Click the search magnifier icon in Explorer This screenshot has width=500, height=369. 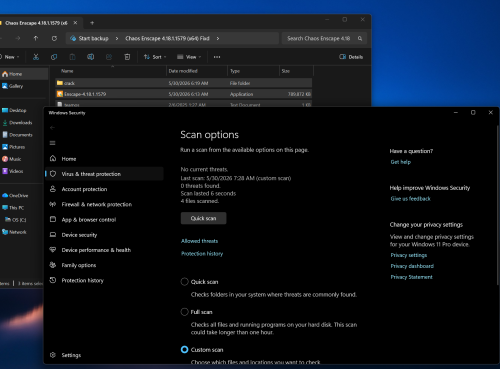360,38
